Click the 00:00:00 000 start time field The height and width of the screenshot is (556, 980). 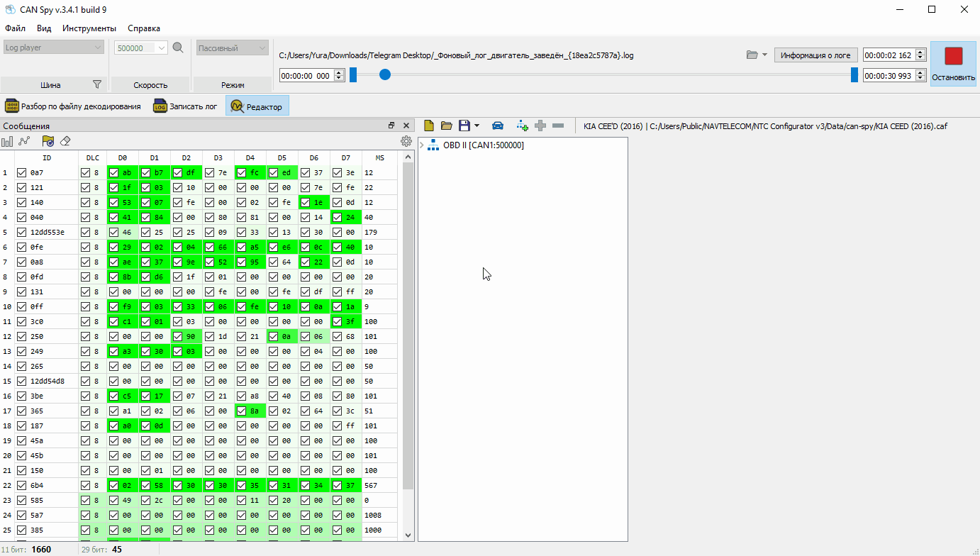pyautogui.click(x=306, y=75)
